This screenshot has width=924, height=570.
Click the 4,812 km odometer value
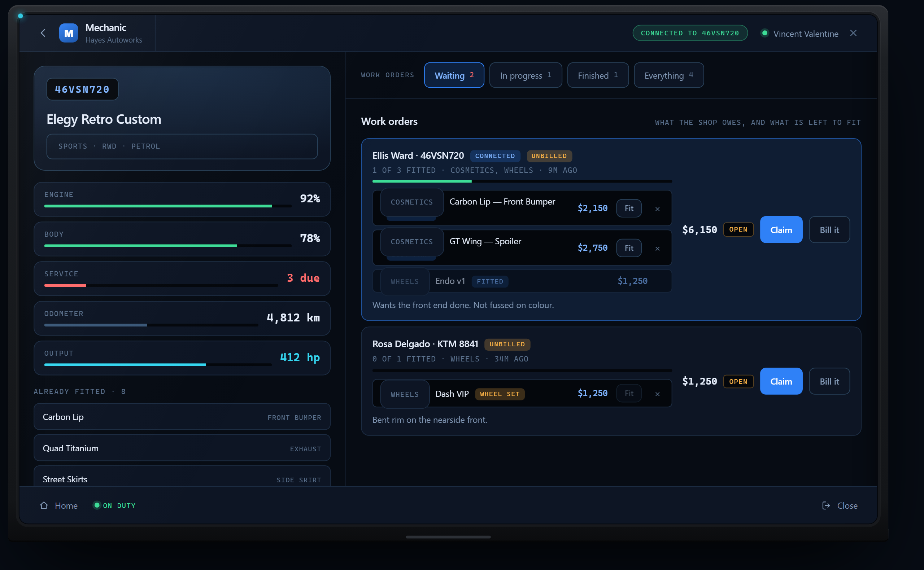[293, 317]
